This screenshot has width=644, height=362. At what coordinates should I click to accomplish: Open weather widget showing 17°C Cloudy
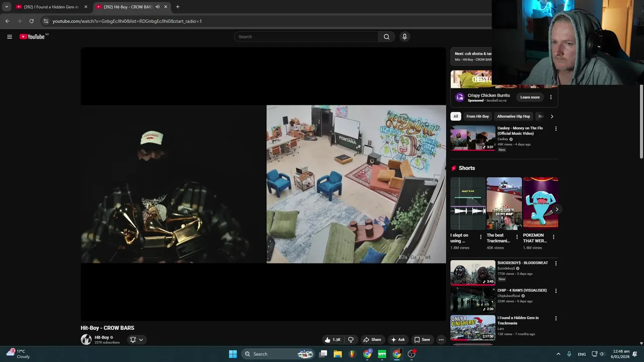[x=18, y=354]
